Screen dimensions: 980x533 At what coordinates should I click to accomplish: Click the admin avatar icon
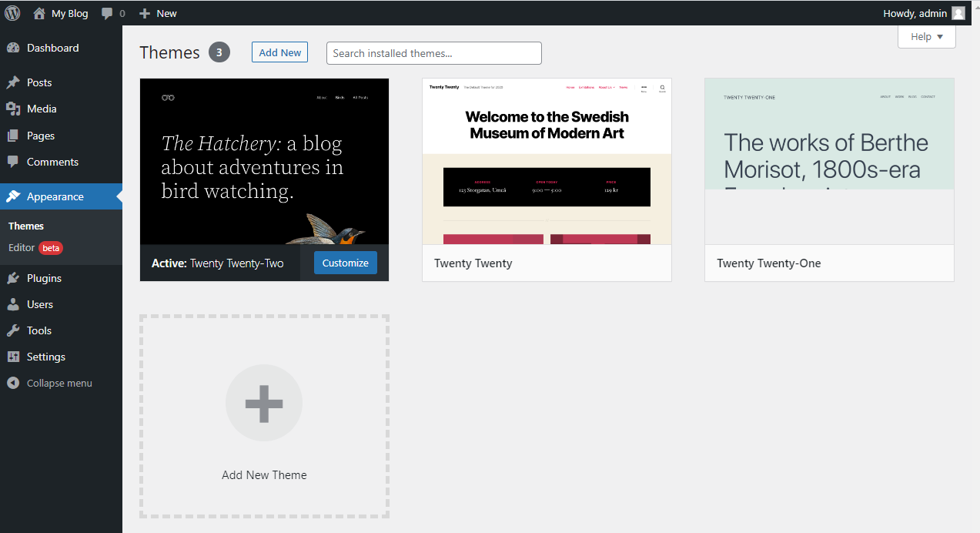coord(958,13)
